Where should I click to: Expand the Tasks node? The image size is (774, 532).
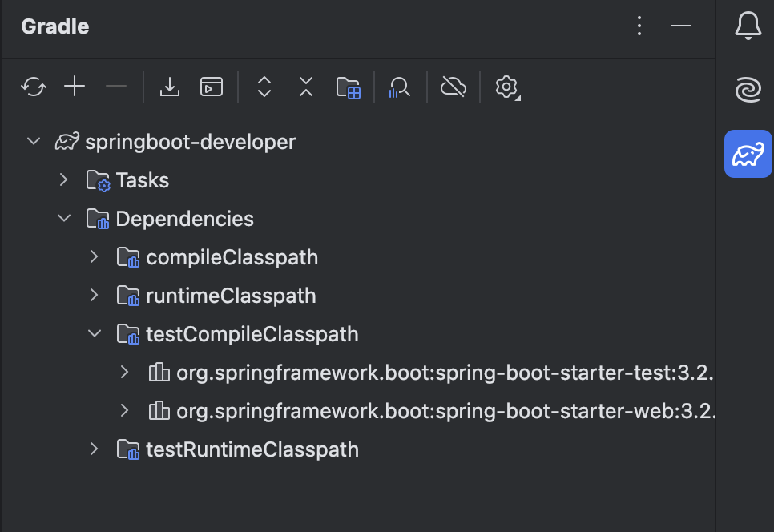pyautogui.click(x=63, y=179)
